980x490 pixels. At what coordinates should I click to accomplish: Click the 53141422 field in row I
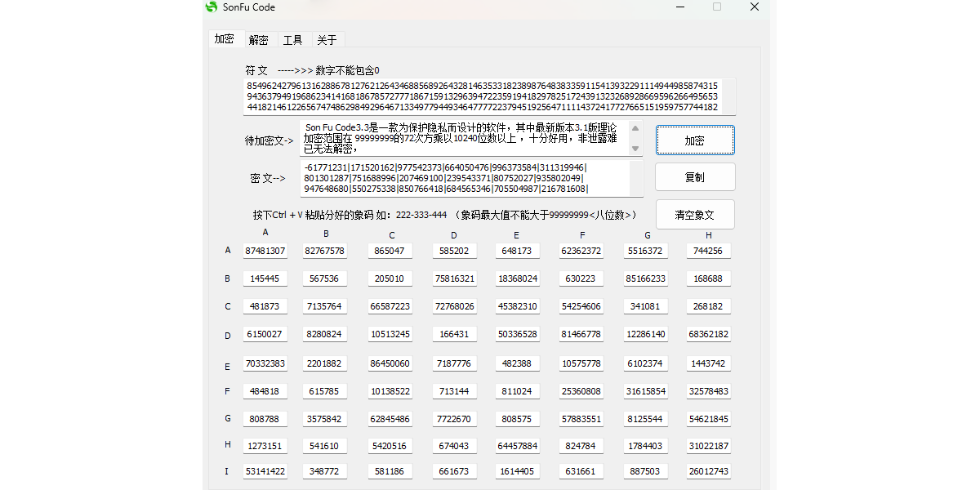pos(265,471)
